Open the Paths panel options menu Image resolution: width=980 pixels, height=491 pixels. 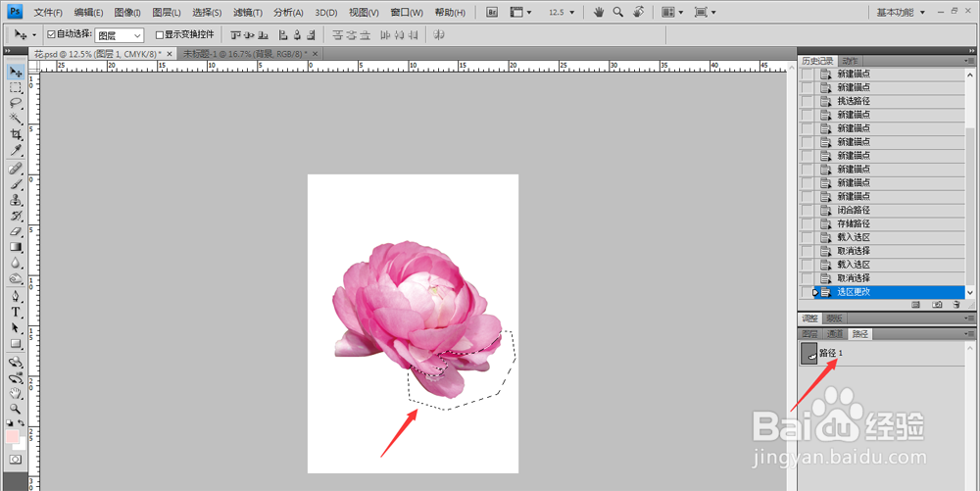tap(969, 334)
